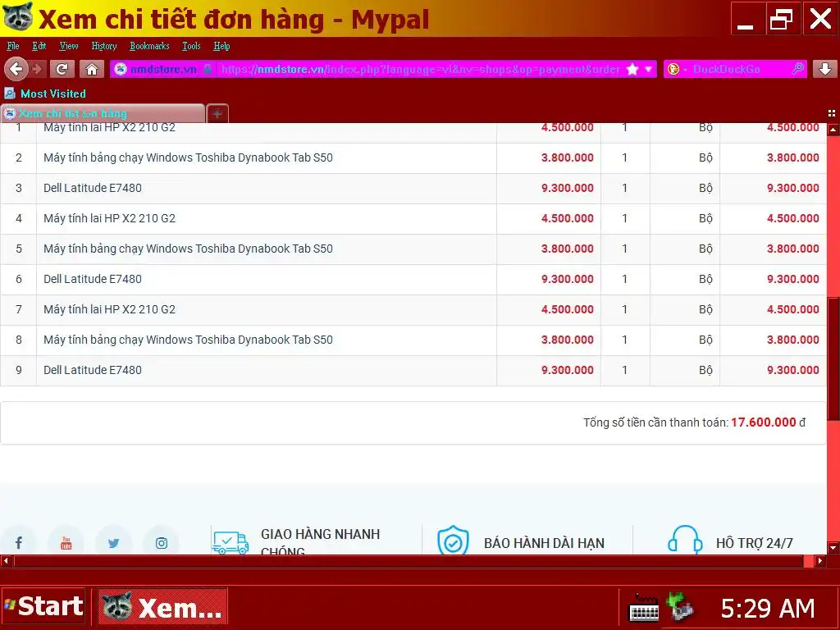The height and width of the screenshot is (630, 840).
Task: Open the View menu
Action: (x=69, y=46)
